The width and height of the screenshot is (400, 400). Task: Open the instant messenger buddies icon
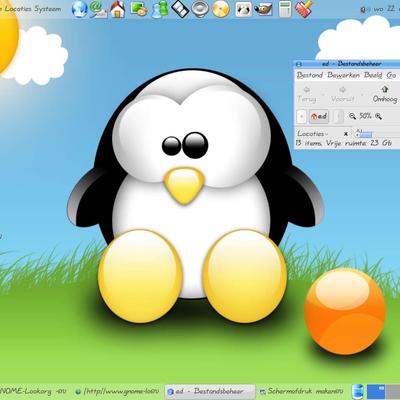click(160, 9)
